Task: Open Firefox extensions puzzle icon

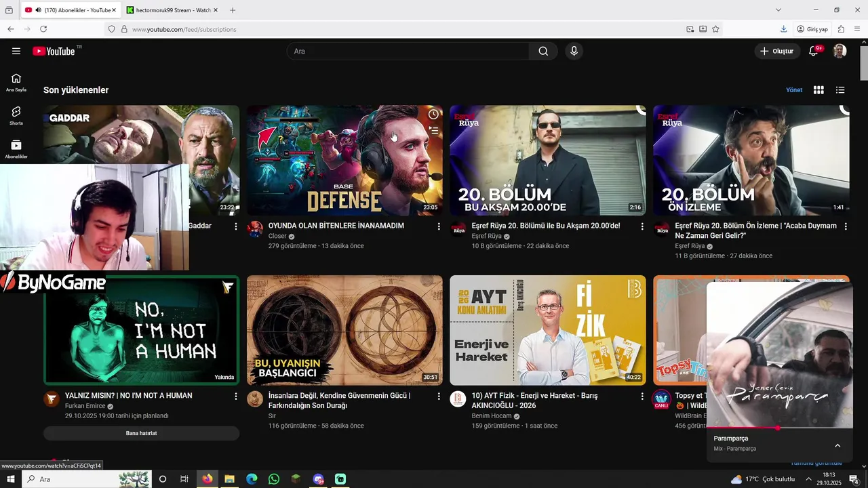Action: click(x=841, y=29)
